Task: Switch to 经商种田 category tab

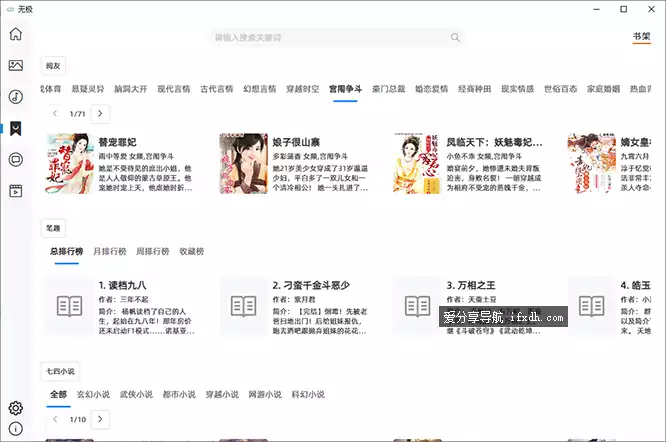Action: [x=474, y=89]
